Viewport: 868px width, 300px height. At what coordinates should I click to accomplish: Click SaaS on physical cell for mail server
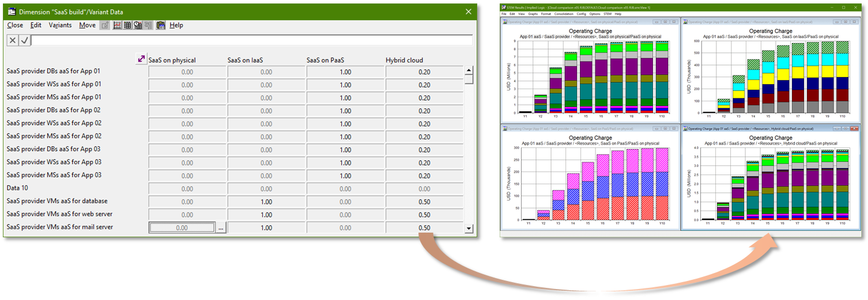tap(182, 228)
